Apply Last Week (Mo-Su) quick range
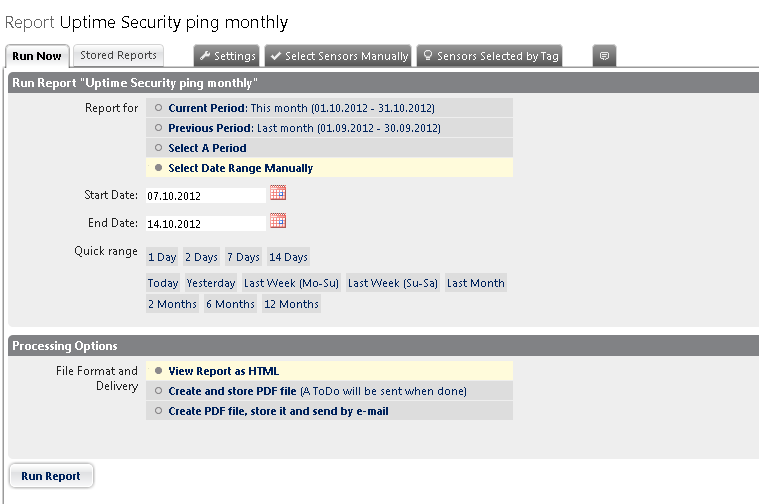The image size is (759, 504). (291, 283)
